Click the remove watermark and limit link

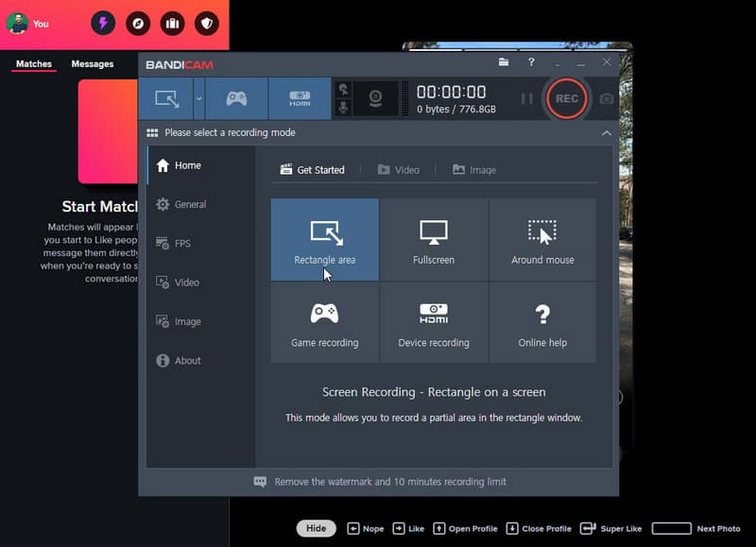(389, 482)
